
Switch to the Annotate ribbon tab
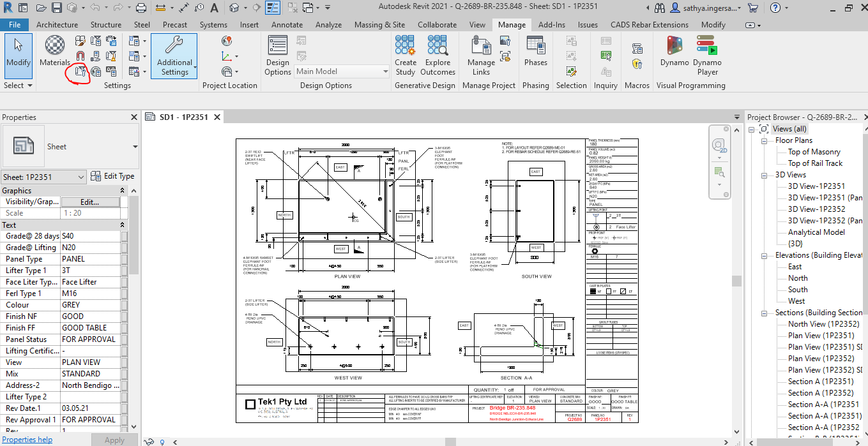click(x=287, y=25)
